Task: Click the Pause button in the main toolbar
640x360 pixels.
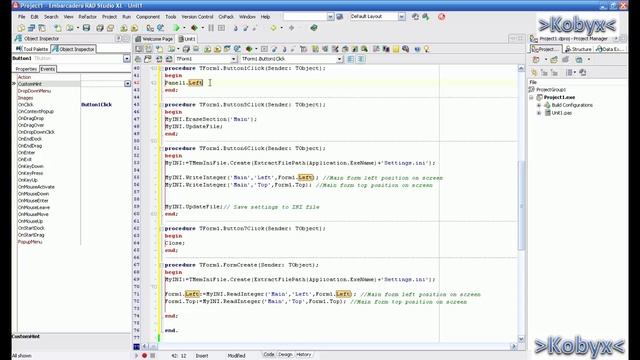Action: [211, 28]
